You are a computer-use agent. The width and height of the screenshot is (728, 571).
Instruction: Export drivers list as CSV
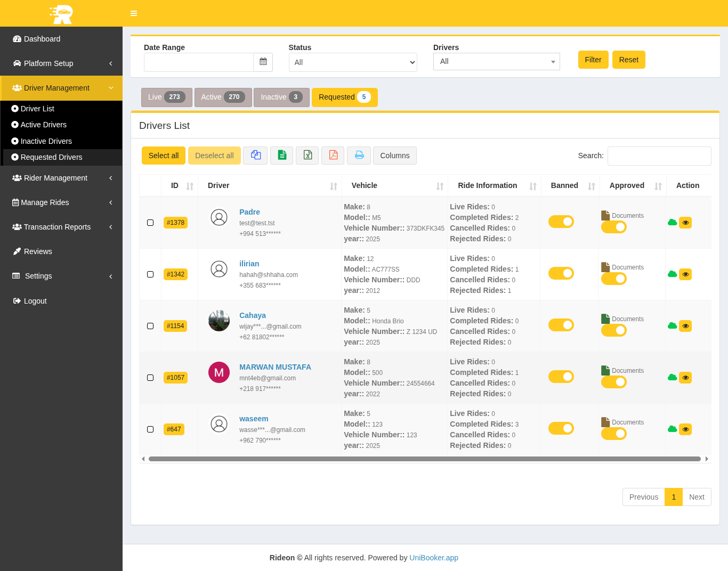pos(282,156)
